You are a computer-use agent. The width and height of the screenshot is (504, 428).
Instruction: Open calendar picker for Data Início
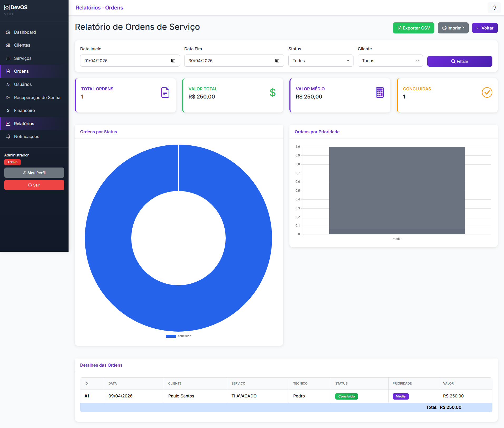pyautogui.click(x=173, y=61)
